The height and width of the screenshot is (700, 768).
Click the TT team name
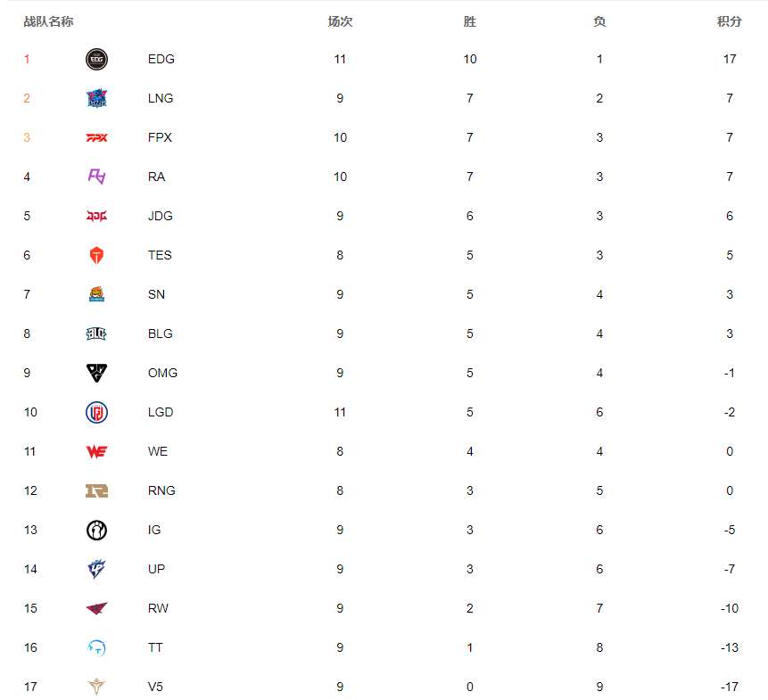click(155, 647)
